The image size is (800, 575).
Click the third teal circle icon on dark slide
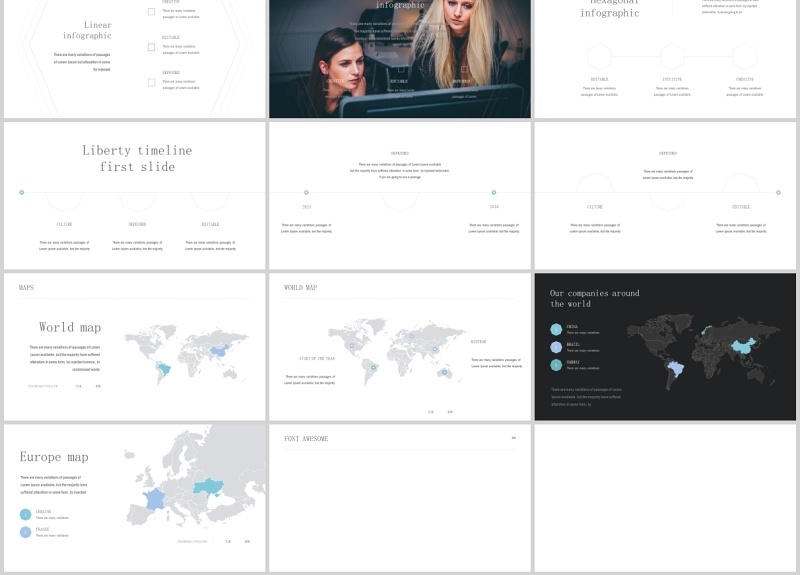point(556,365)
